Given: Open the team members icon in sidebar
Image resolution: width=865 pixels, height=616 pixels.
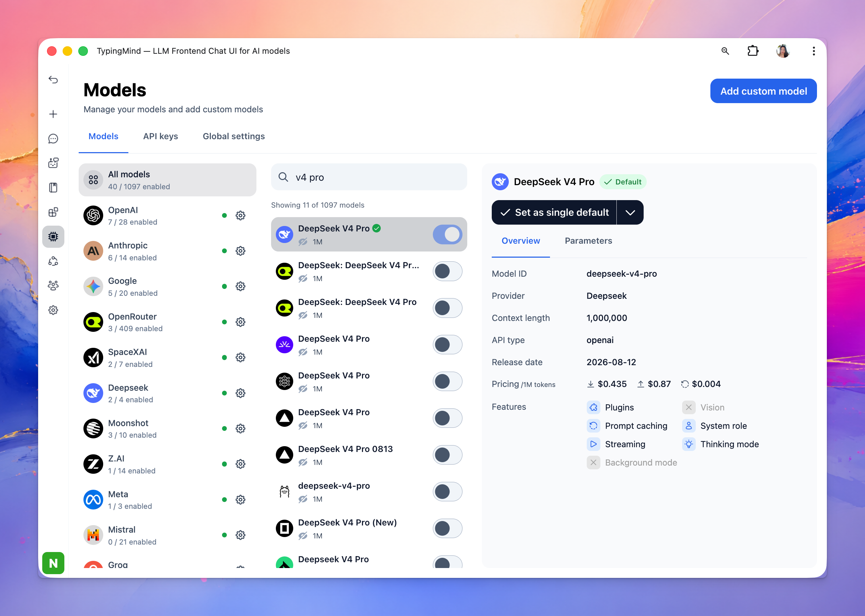Looking at the screenshot, I should (x=53, y=285).
